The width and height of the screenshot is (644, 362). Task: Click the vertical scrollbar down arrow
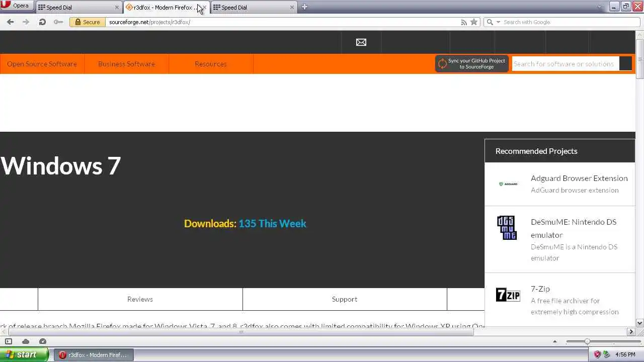[x=639, y=323]
